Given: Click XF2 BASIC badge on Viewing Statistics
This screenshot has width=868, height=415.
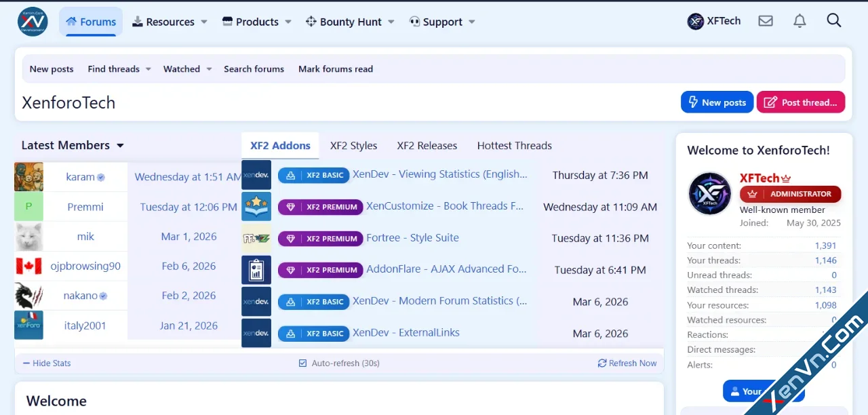Looking at the screenshot, I should pos(313,175).
